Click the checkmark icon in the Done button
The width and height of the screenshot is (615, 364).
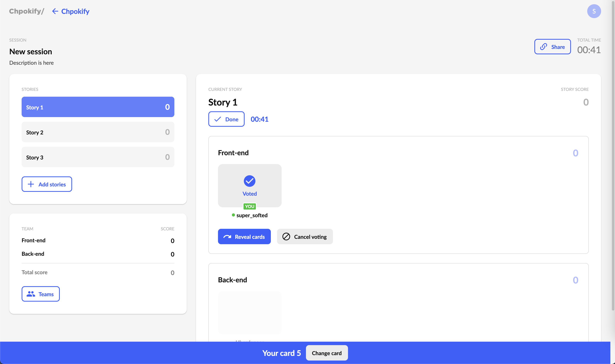pos(218,119)
